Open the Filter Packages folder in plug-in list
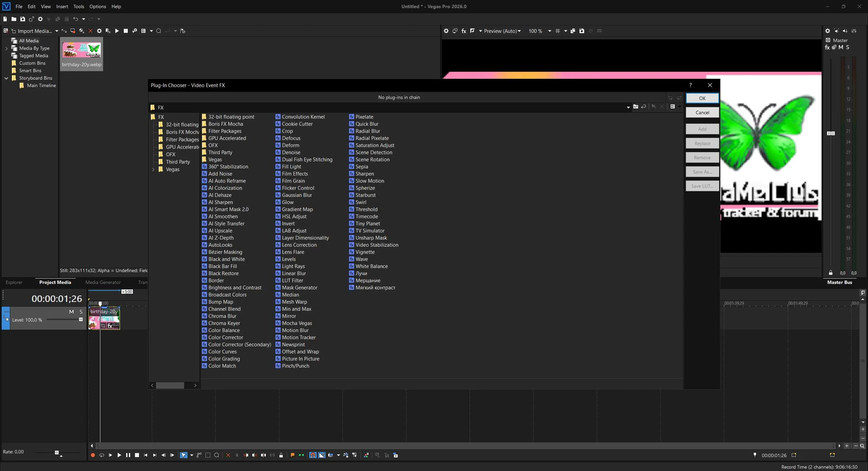The image size is (868, 471). pyautogui.click(x=225, y=131)
